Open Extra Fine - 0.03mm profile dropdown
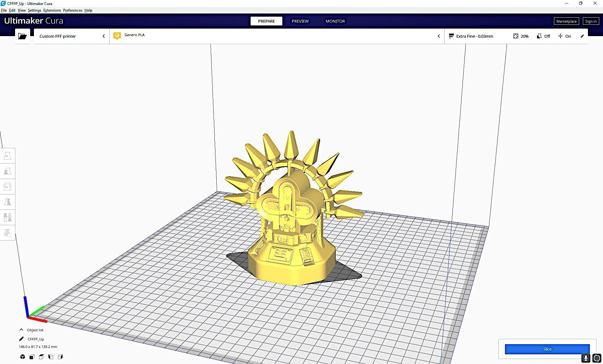 pos(474,36)
